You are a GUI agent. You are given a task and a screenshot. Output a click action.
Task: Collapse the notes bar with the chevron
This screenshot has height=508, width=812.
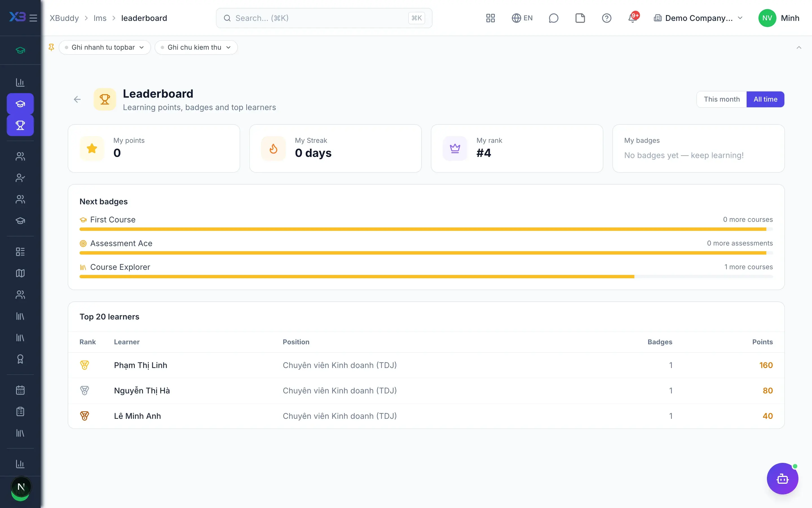[799, 47]
